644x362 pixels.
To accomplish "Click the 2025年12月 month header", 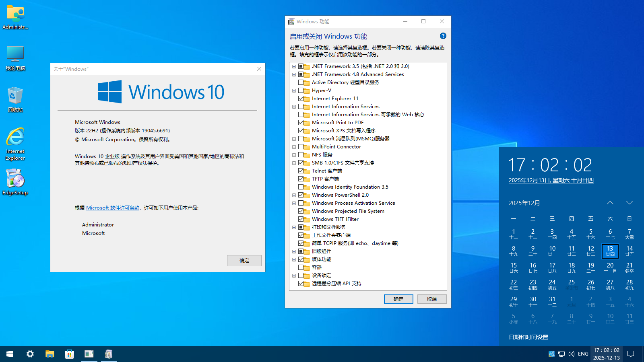I will tap(524, 203).
